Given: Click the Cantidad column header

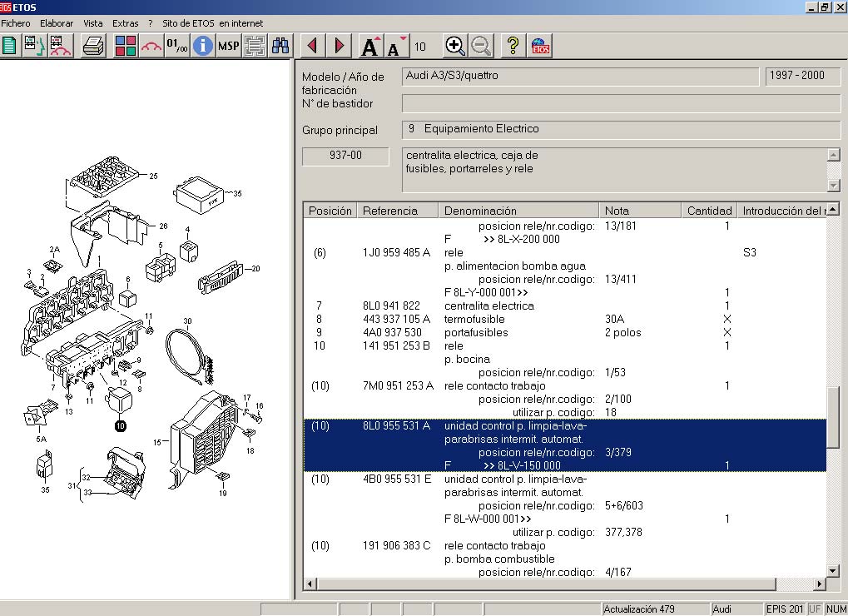Looking at the screenshot, I should point(709,211).
